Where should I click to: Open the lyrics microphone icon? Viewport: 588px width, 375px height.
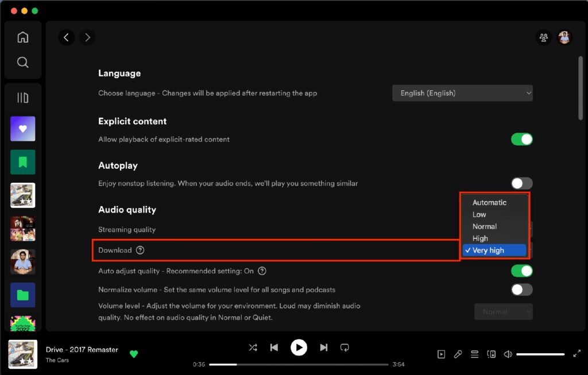[458, 354]
